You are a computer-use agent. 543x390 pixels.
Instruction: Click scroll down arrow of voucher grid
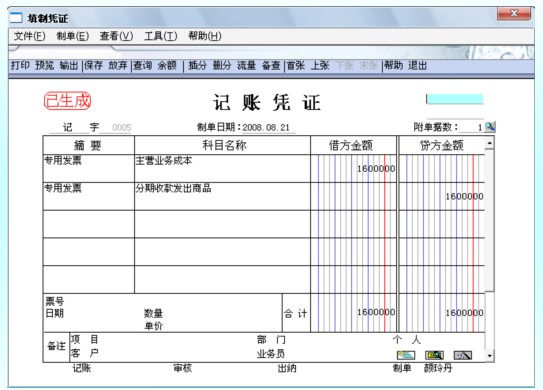[x=489, y=355]
